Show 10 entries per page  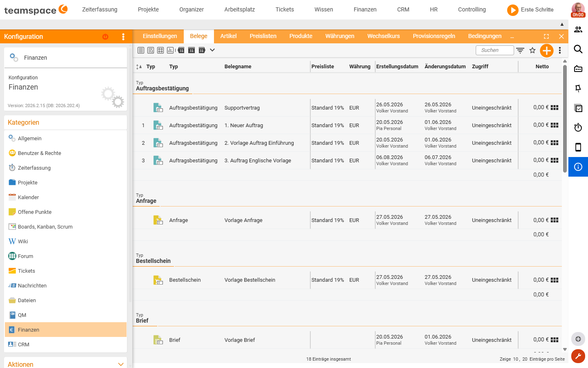pyautogui.click(x=516, y=359)
